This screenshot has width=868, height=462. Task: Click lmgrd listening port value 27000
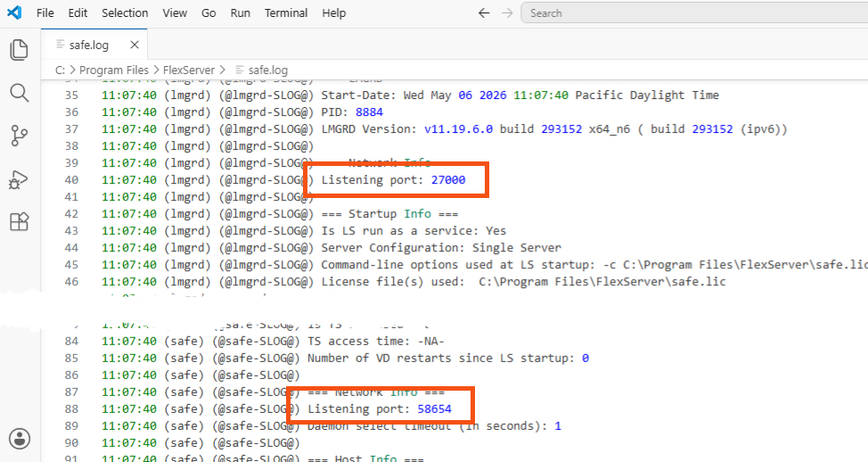click(448, 180)
